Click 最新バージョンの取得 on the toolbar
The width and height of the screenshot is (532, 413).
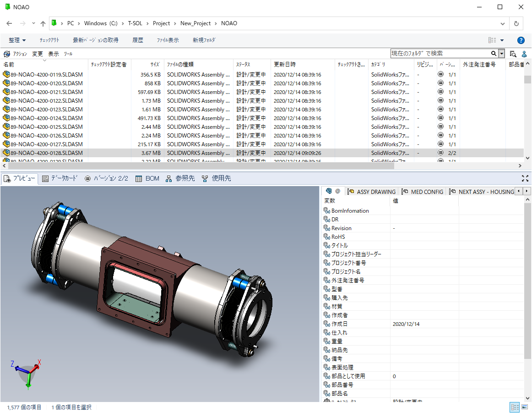pos(95,40)
